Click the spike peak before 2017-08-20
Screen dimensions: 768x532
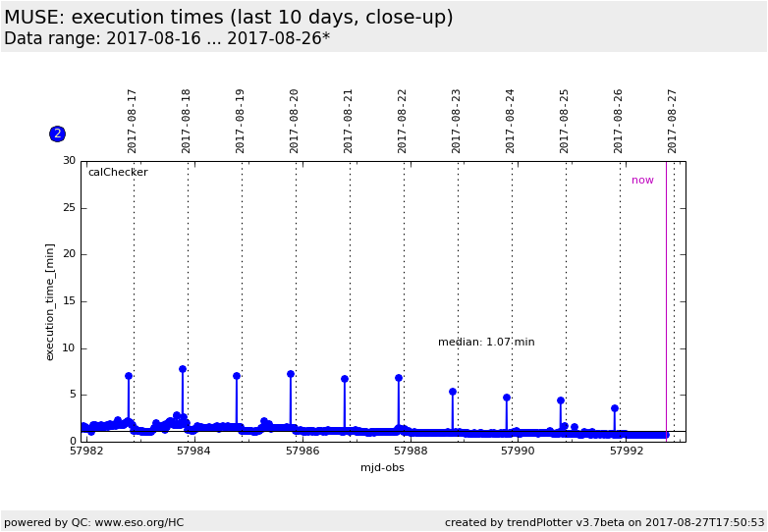(x=291, y=374)
